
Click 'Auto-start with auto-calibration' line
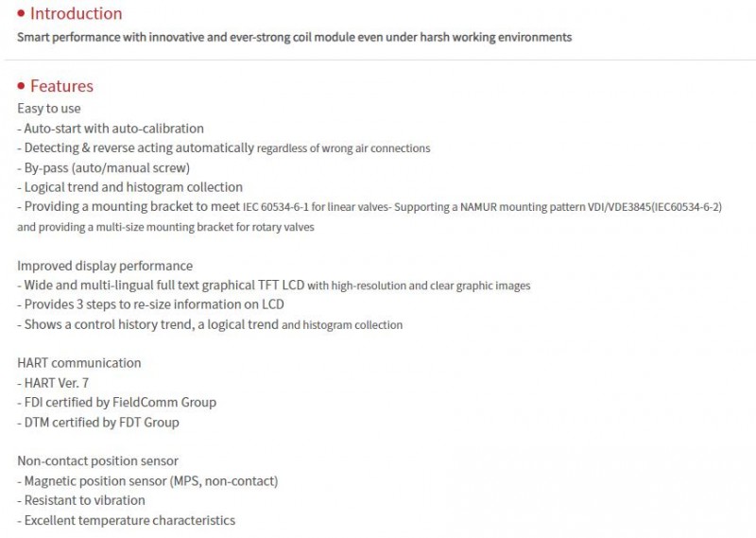tap(111, 129)
